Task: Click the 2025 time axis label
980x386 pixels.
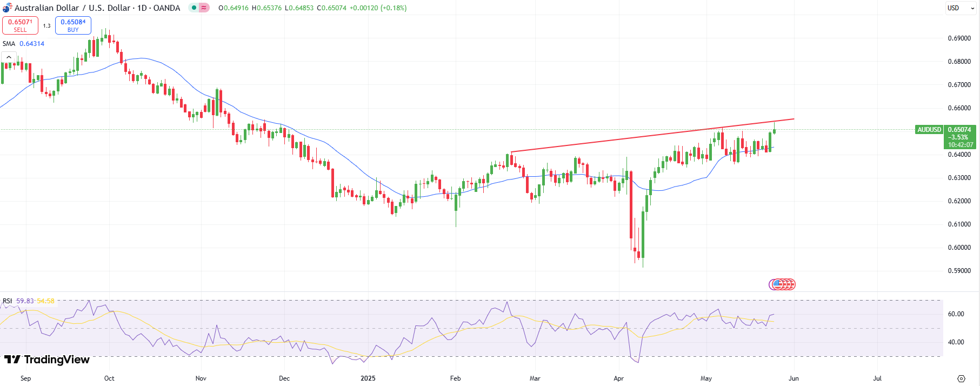Action: coord(368,378)
